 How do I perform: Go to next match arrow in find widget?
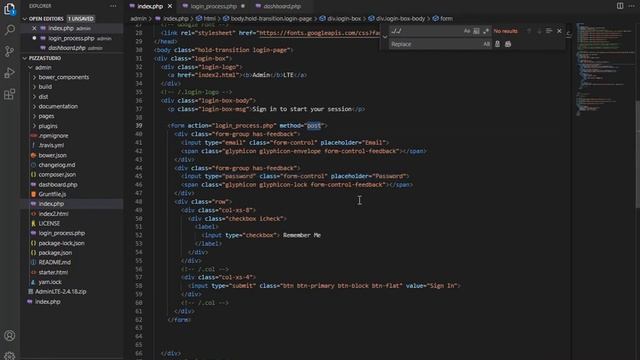[539, 31]
